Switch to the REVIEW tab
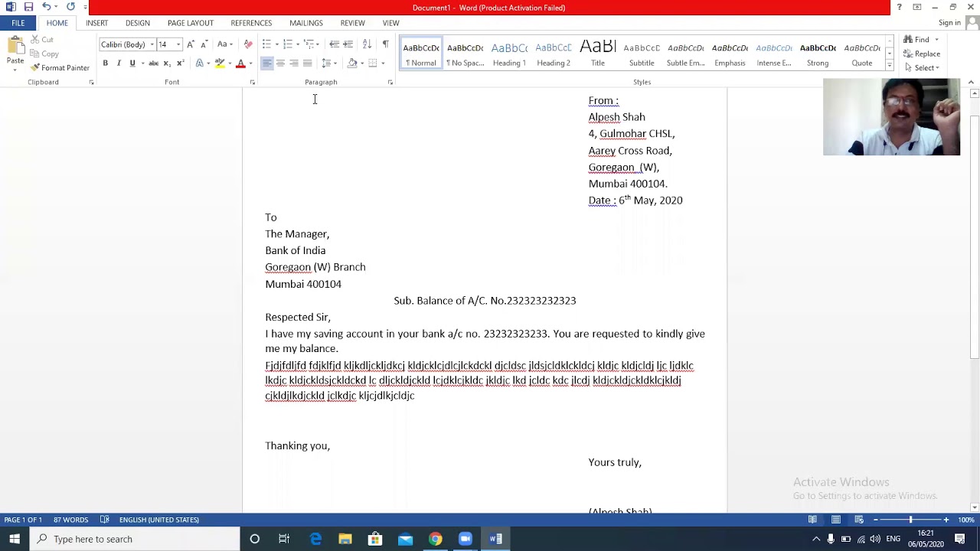 (353, 23)
